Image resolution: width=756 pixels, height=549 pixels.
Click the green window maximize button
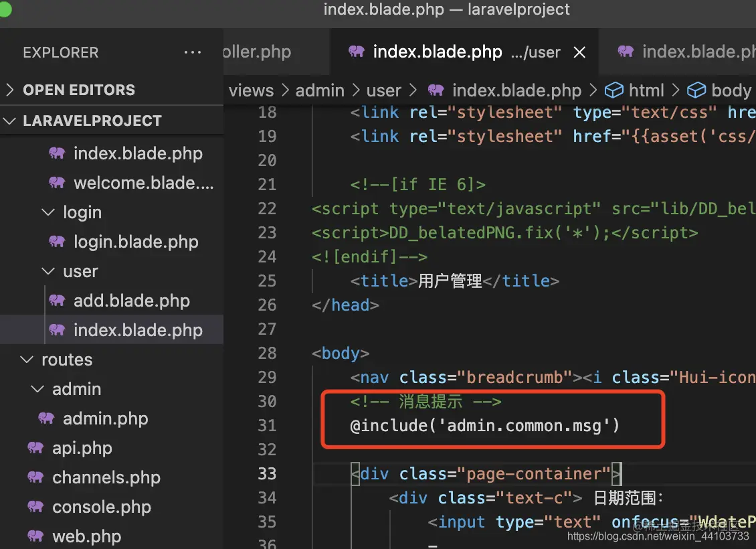[x=4, y=9]
